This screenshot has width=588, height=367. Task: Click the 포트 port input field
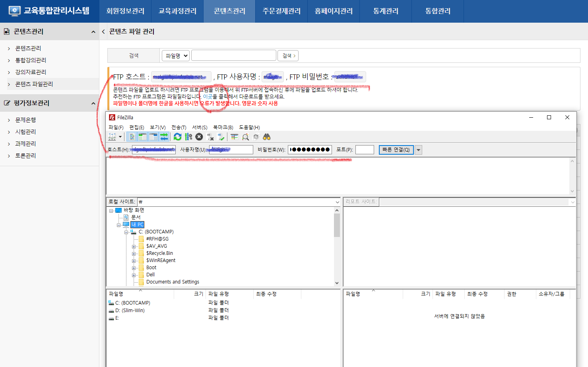(x=365, y=150)
